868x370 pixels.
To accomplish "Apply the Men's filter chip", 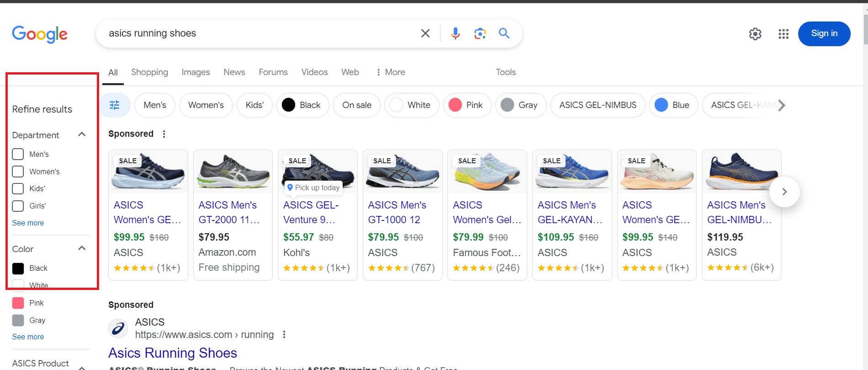I will coord(155,105).
